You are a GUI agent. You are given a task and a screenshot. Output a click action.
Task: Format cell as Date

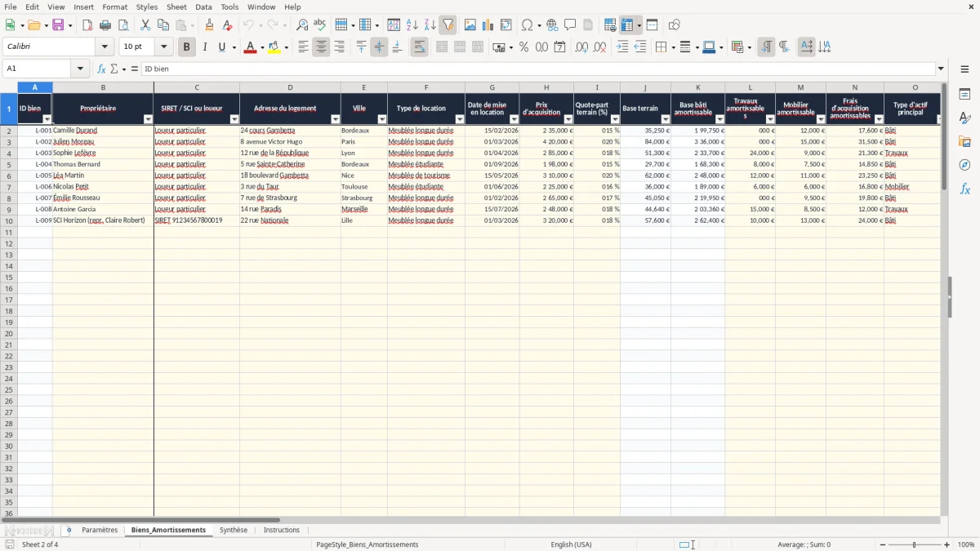559,47
